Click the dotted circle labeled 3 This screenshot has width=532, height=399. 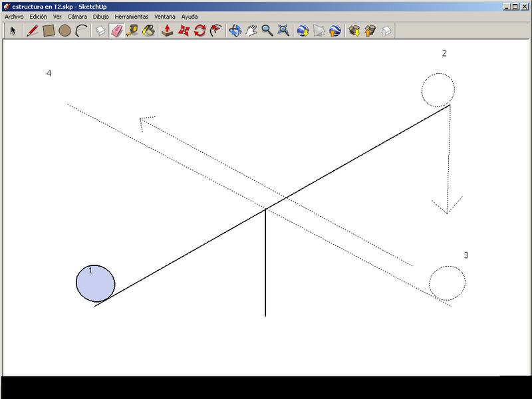447,283
